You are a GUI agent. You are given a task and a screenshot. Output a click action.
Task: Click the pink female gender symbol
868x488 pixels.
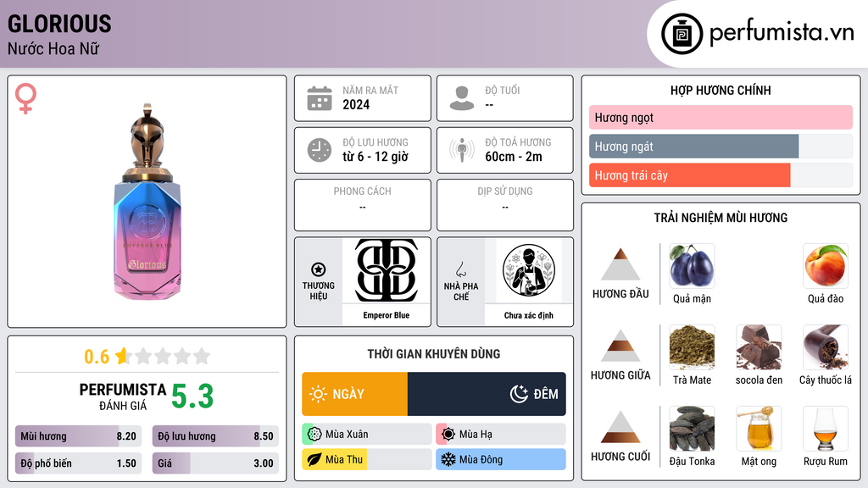click(25, 98)
